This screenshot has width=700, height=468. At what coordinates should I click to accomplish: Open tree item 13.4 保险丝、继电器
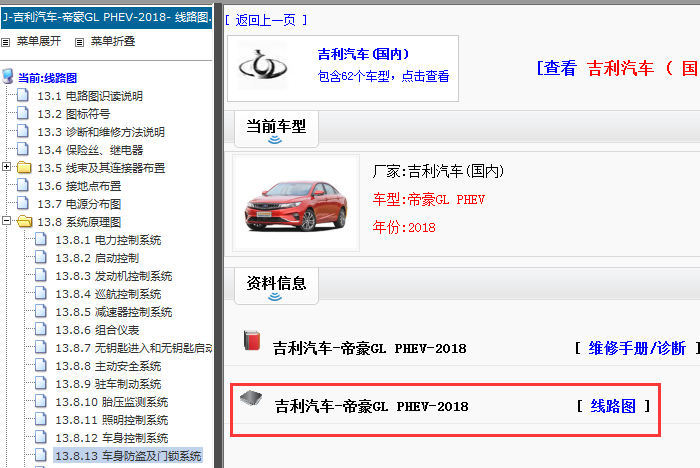click(x=90, y=150)
